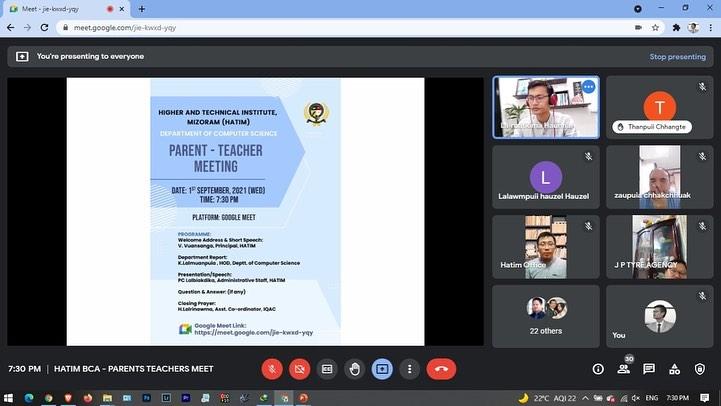View site information lock icon

65,28
